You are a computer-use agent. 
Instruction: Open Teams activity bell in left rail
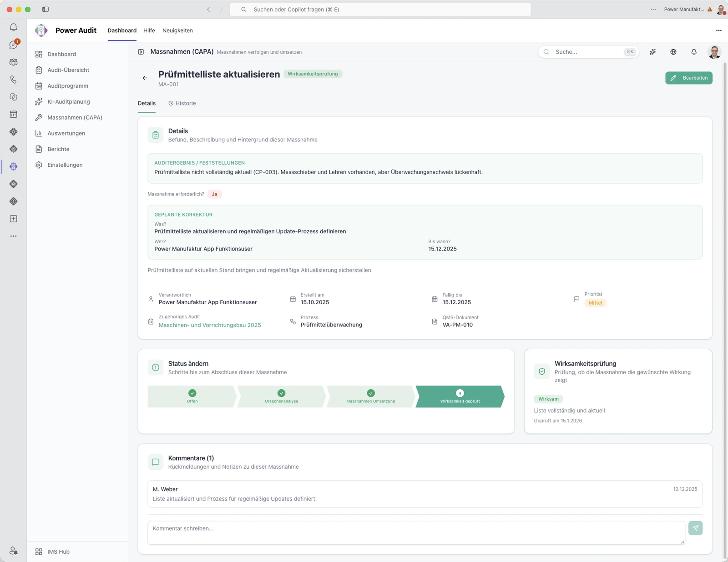coord(14,27)
